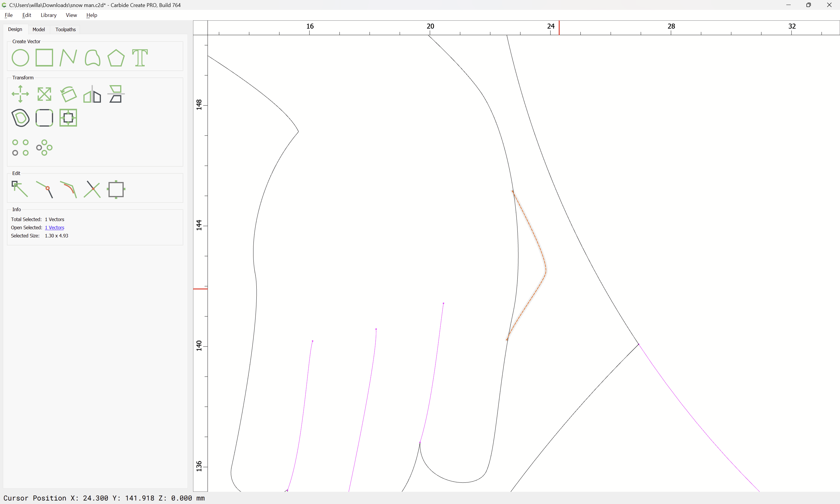Screen dimensions: 840x504
Task: Click the '1 Vectors' open selected link
Action: click(54, 228)
